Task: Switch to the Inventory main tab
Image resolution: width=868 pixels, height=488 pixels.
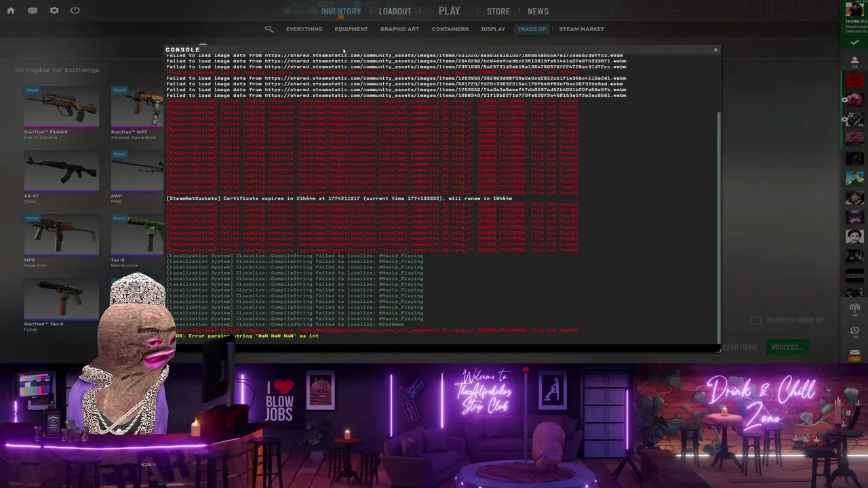Action: [x=340, y=12]
